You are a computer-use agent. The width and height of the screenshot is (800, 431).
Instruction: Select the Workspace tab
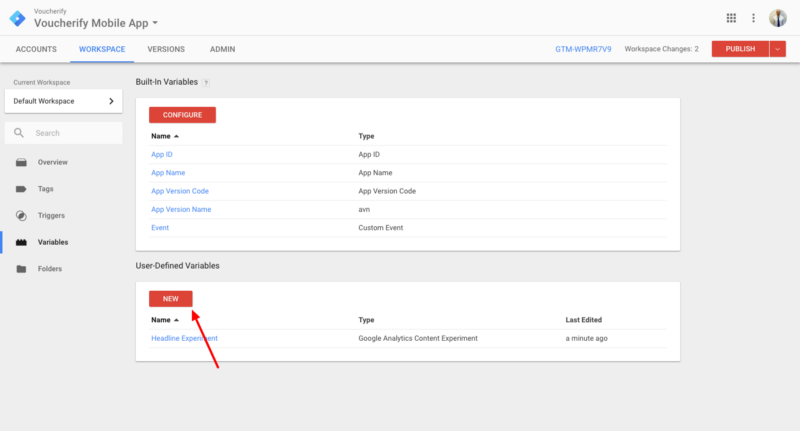click(102, 49)
